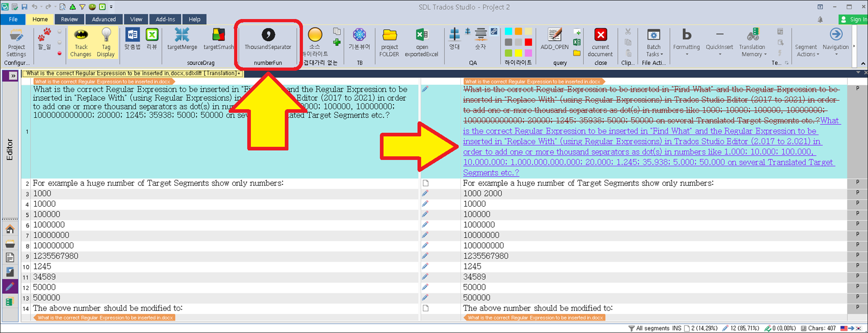Image resolution: width=868 pixels, height=333 pixels.
Task: Click the 영대 QA icon
Action: pyautogui.click(x=454, y=35)
